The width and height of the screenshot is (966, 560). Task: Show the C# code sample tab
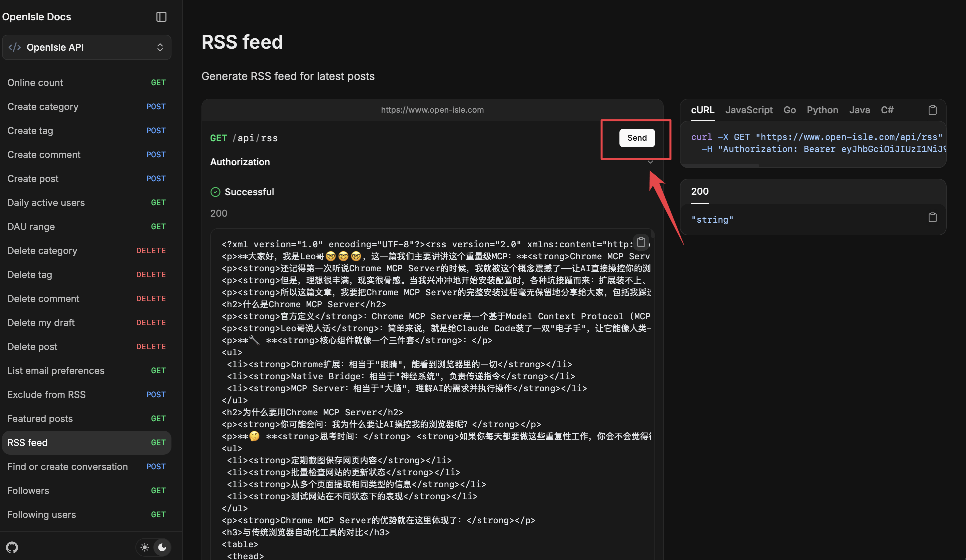click(887, 110)
